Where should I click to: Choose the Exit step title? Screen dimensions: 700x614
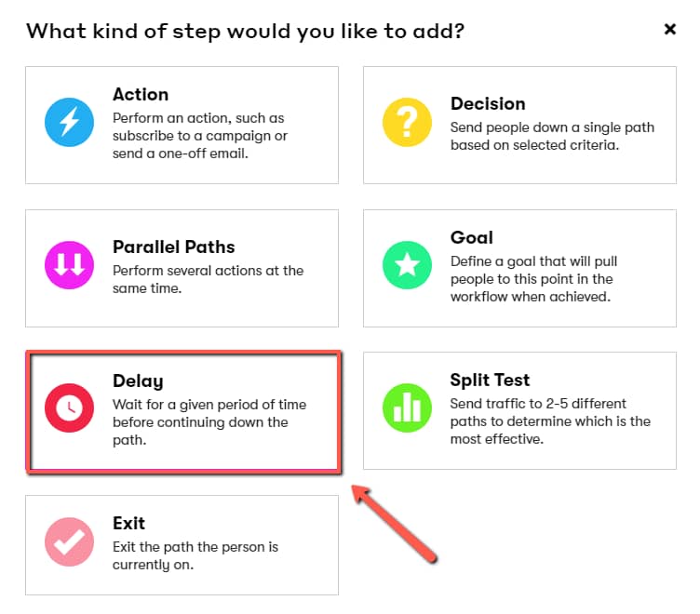pyautogui.click(x=128, y=524)
